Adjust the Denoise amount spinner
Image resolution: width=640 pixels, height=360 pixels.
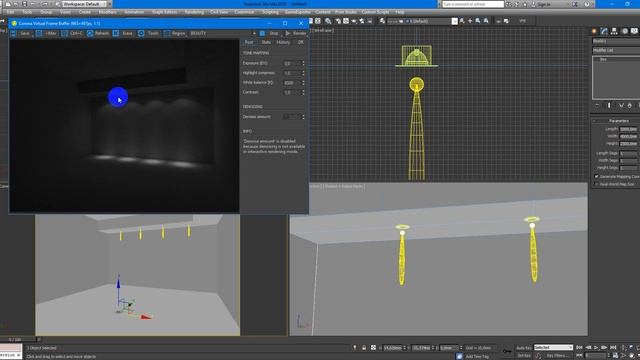[303, 117]
